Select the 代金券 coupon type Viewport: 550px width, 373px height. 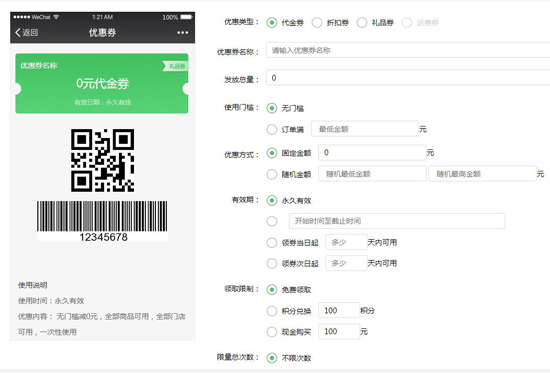tap(272, 23)
